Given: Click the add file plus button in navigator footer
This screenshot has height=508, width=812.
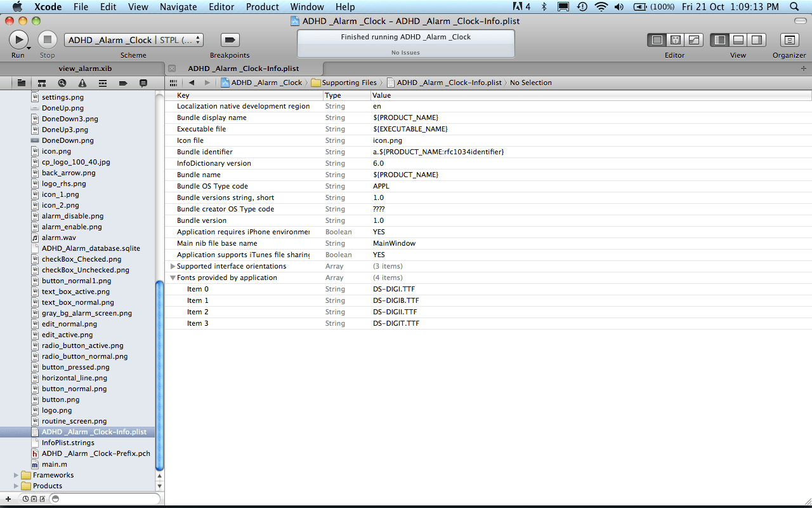Looking at the screenshot, I should (8, 499).
